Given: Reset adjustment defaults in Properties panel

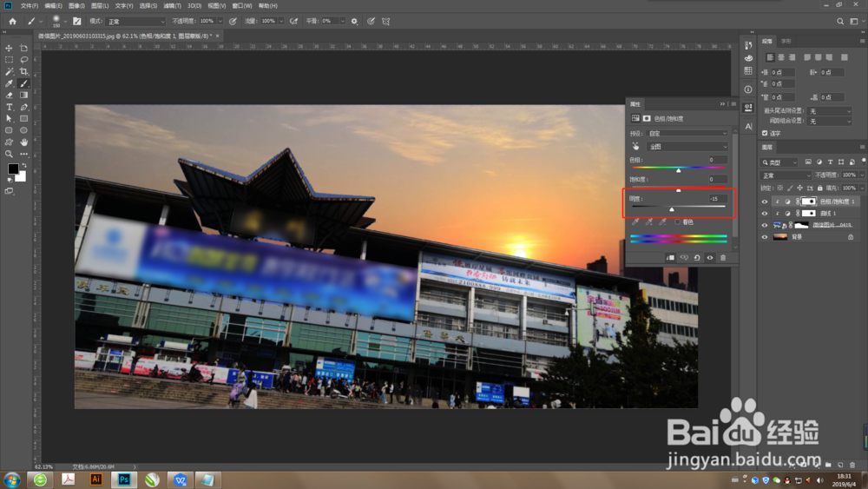Looking at the screenshot, I should point(697,257).
